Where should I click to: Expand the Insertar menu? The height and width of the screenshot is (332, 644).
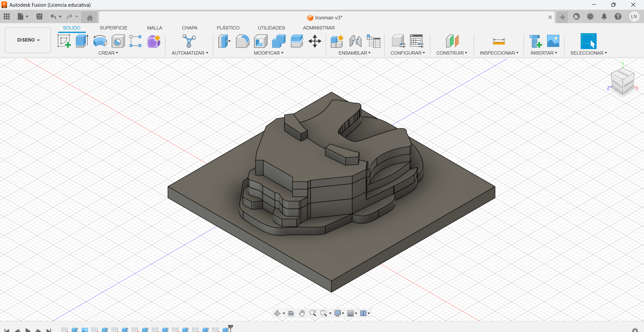click(544, 53)
